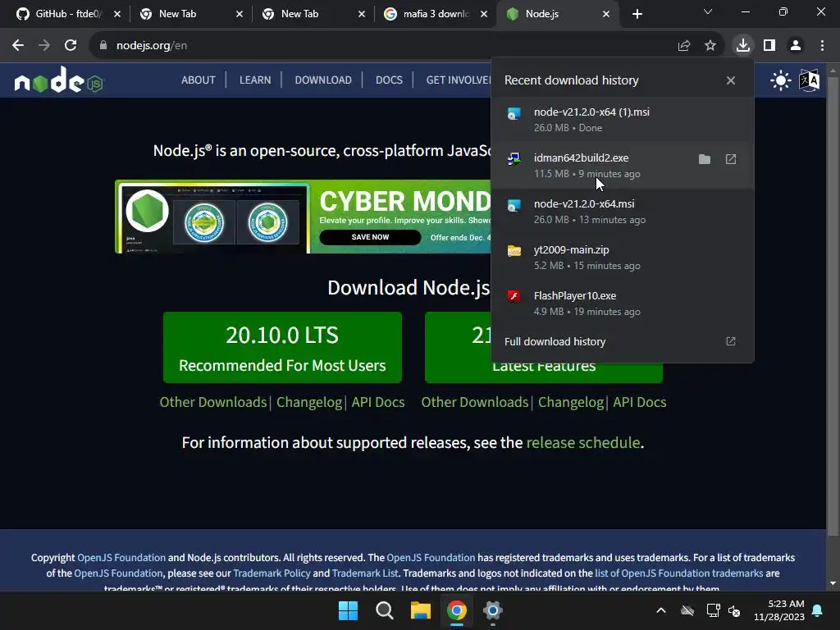
Task: Open the Chrome profile avatar
Action: 796,46
